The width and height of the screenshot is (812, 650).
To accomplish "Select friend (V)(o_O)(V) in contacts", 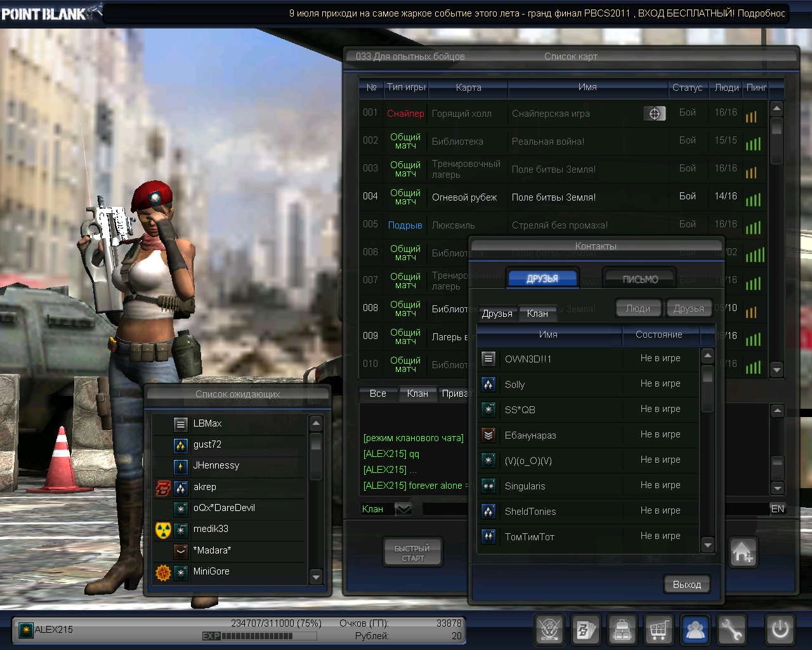I will click(x=588, y=460).
